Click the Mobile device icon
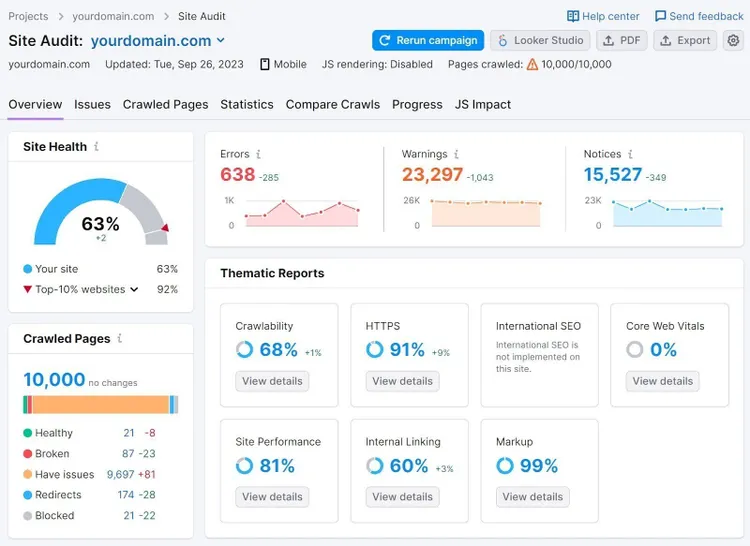This screenshot has width=750, height=546. 265,64
